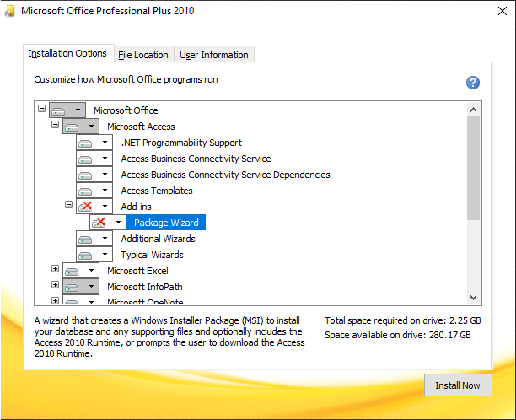Open dropdown for Access Business Connectivity Service
This screenshot has width=516, height=420.
pos(94,159)
